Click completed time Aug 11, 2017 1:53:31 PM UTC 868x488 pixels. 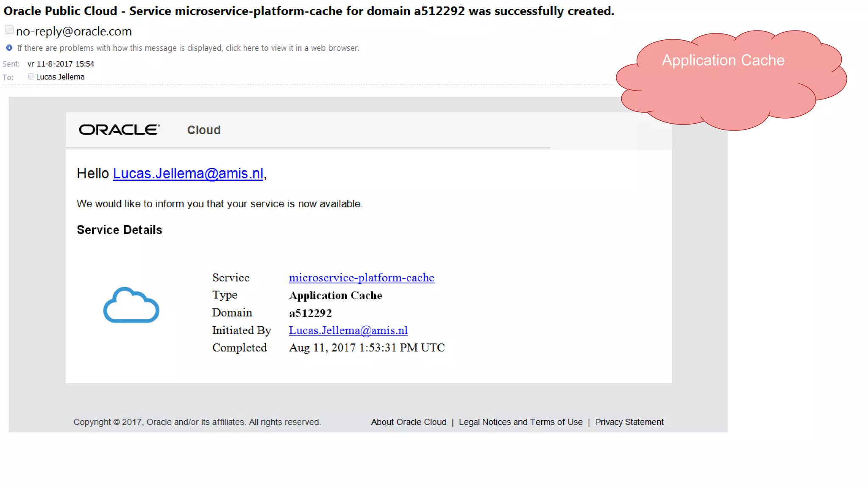pos(367,348)
